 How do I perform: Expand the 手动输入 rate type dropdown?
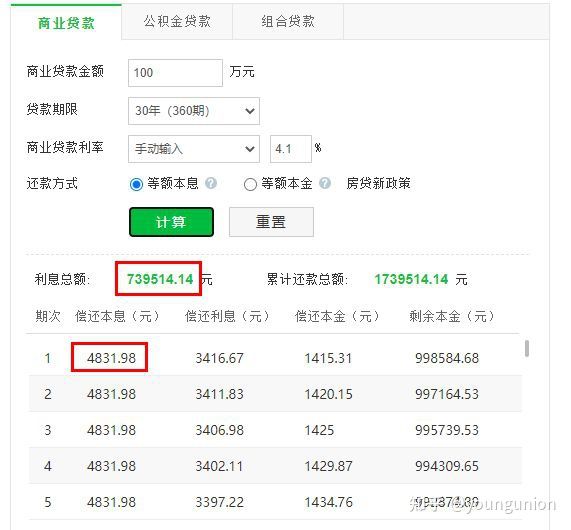pos(194,149)
